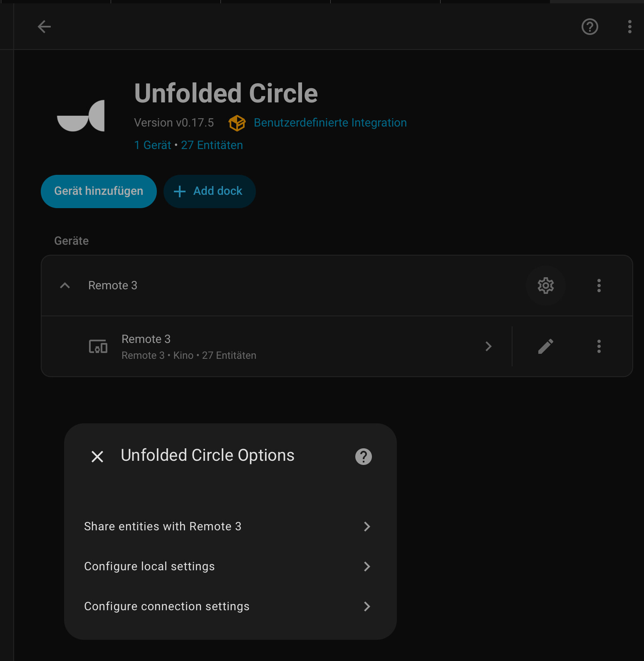
Task: Close the Unfolded Circle Options dialog
Action: click(x=97, y=457)
